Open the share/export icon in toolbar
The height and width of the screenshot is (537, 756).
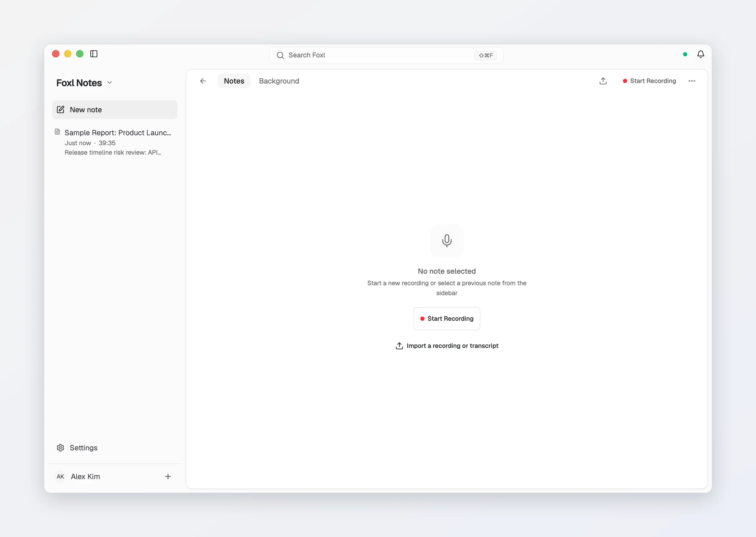tap(603, 81)
